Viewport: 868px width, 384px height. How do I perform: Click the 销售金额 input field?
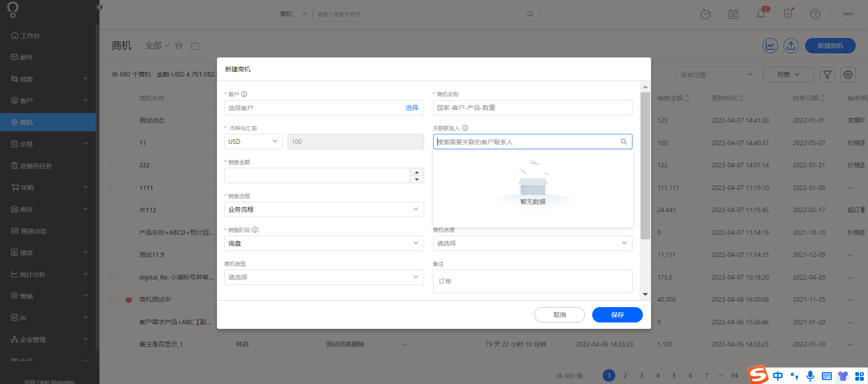pos(317,175)
